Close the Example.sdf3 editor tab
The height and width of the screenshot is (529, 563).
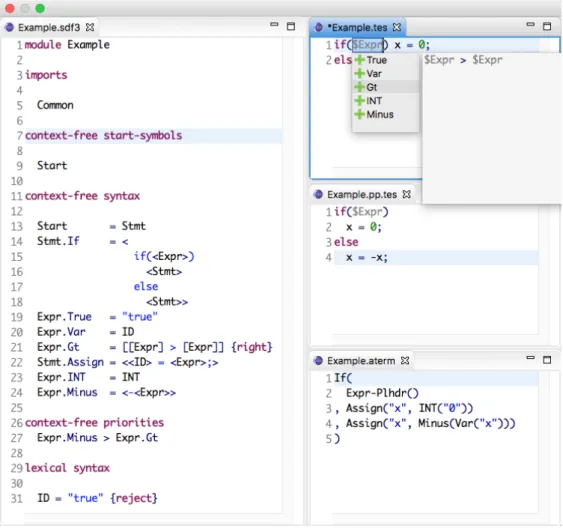(x=90, y=27)
